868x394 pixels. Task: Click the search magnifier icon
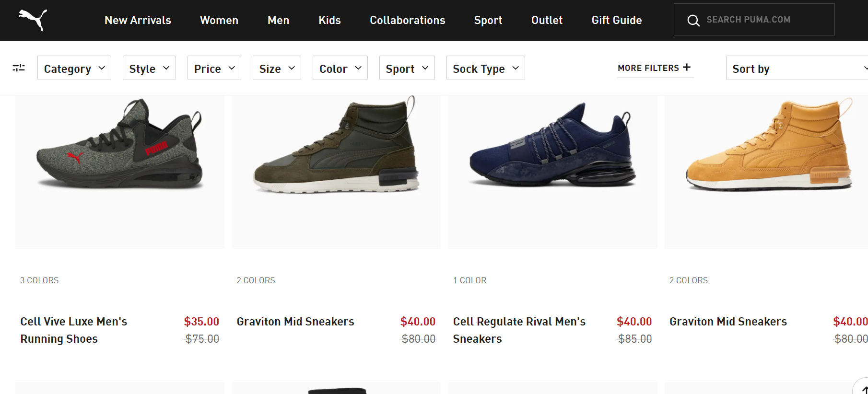pyautogui.click(x=693, y=20)
